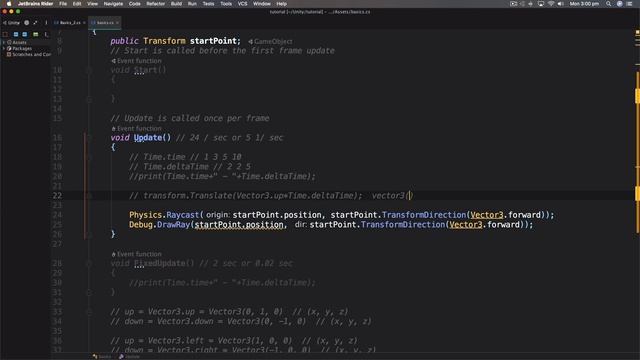Click the clock showing Mon 3:00 pm

(584, 4)
